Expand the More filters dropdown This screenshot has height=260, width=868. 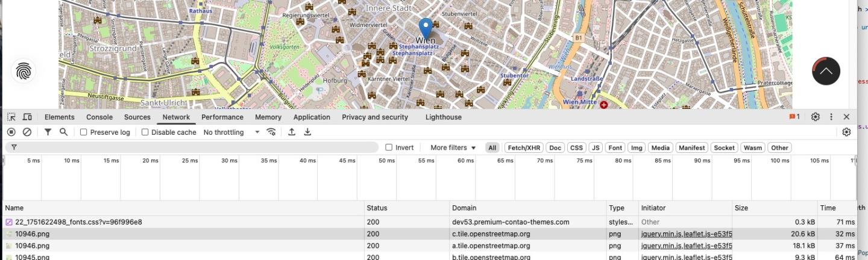point(453,147)
